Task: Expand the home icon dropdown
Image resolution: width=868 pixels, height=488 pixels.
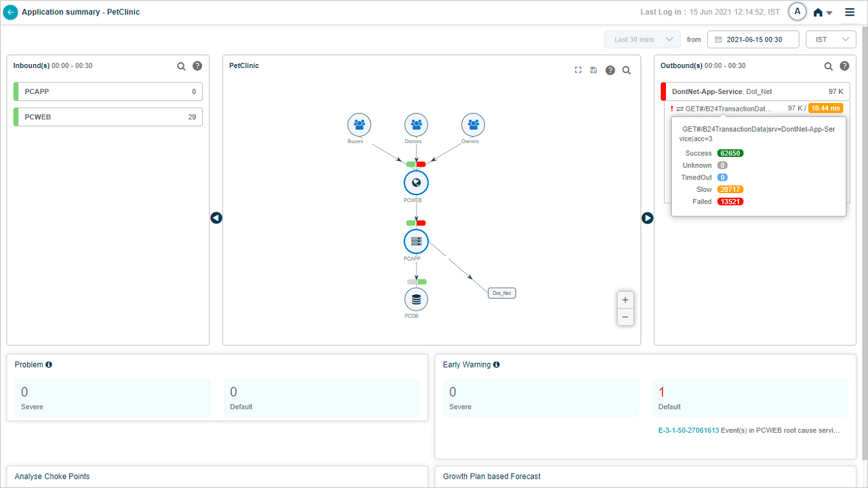Action: [x=823, y=13]
